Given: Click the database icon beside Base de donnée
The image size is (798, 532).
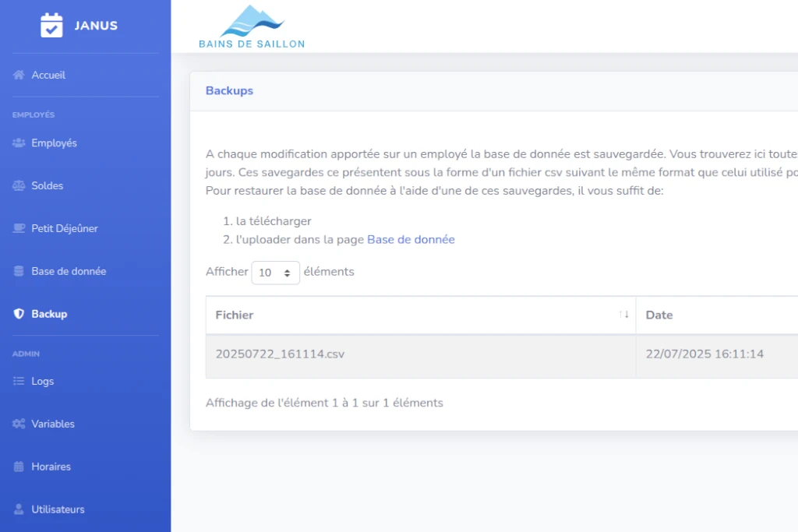Looking at the screenshot, I should pos(19,271).
